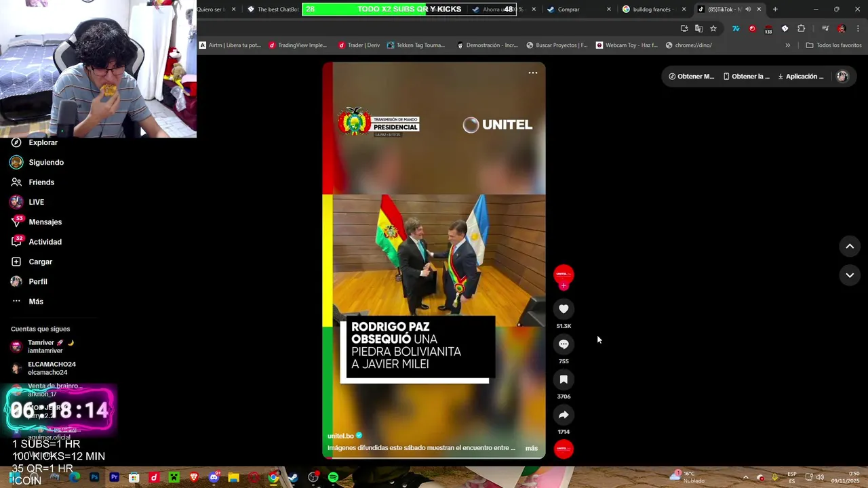Open the profile avatar at top right of TikTok
Viewport: 868px width, 488px height.
point(842,77)
